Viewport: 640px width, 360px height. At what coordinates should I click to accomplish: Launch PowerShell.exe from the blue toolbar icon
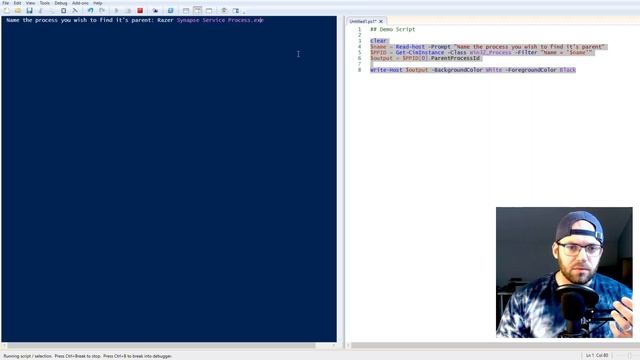pos(170,11)
